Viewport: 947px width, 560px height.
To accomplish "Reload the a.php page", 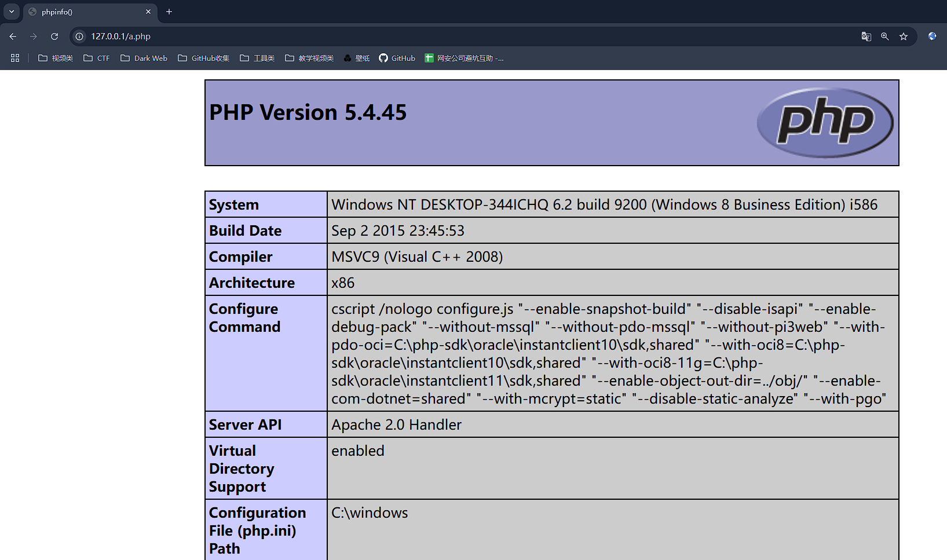I will [54, 36].
